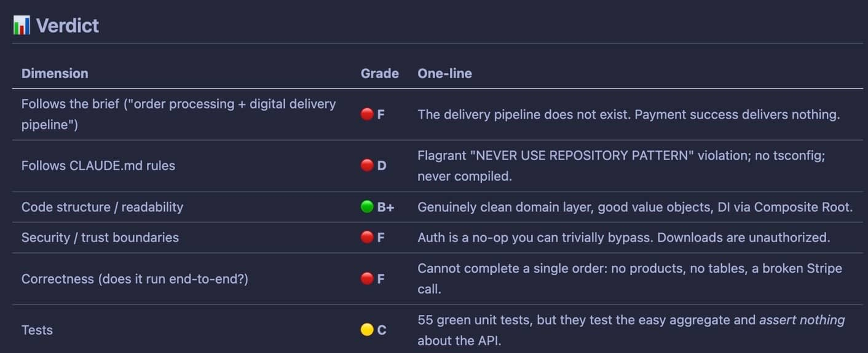This screenshot has width=868, height=353.
Task: Click the yellow circle next to grade C
Action: 367,330
